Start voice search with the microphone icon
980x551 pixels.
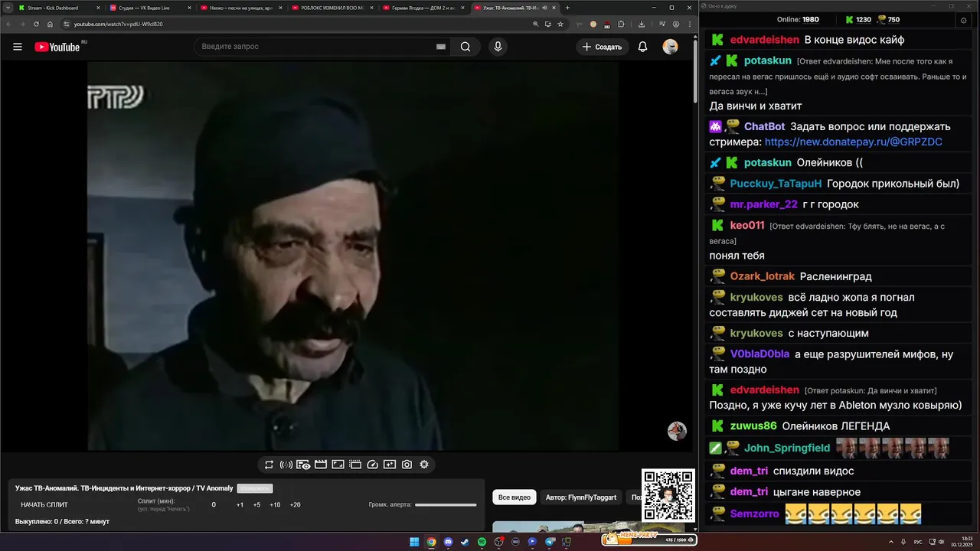(x=498, y=47)
